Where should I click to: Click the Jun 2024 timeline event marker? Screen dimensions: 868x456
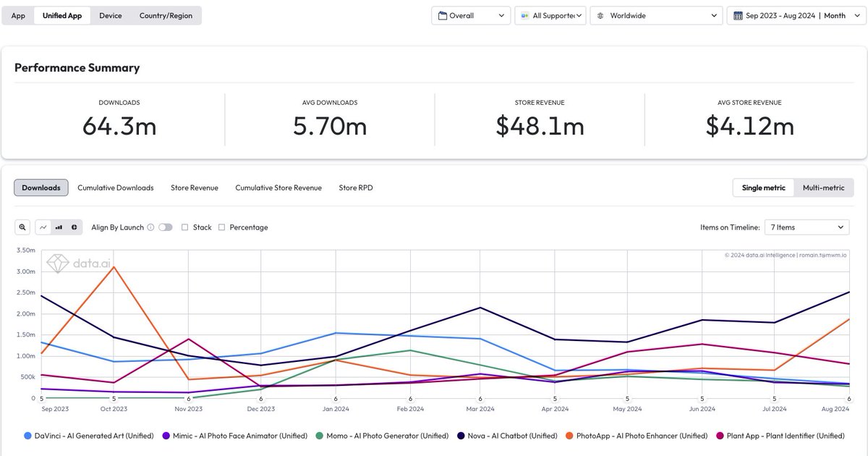click(702, 399)
